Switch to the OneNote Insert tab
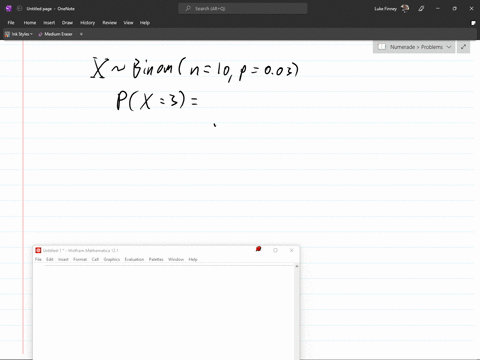The width and height of the screenshot is (480, 360). click(x=49, y=23)
